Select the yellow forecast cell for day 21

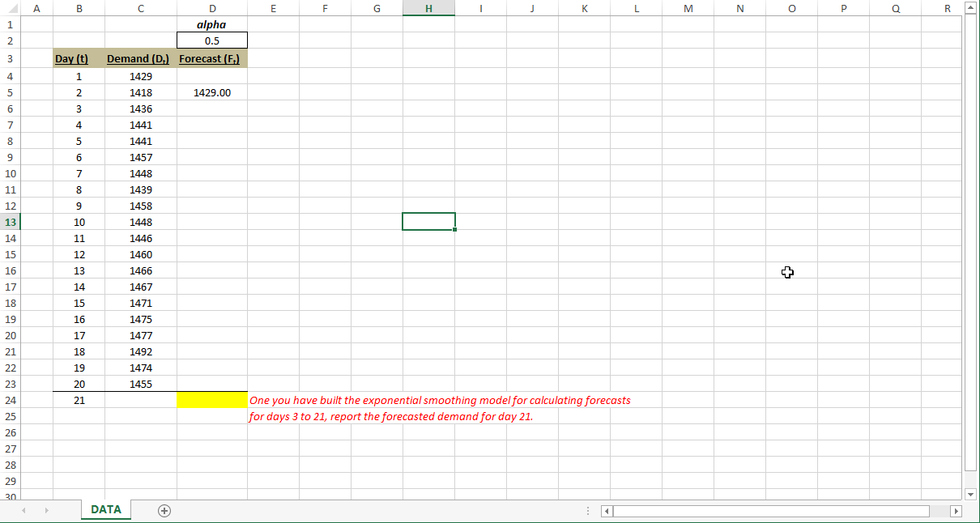[x=211, y=399]
